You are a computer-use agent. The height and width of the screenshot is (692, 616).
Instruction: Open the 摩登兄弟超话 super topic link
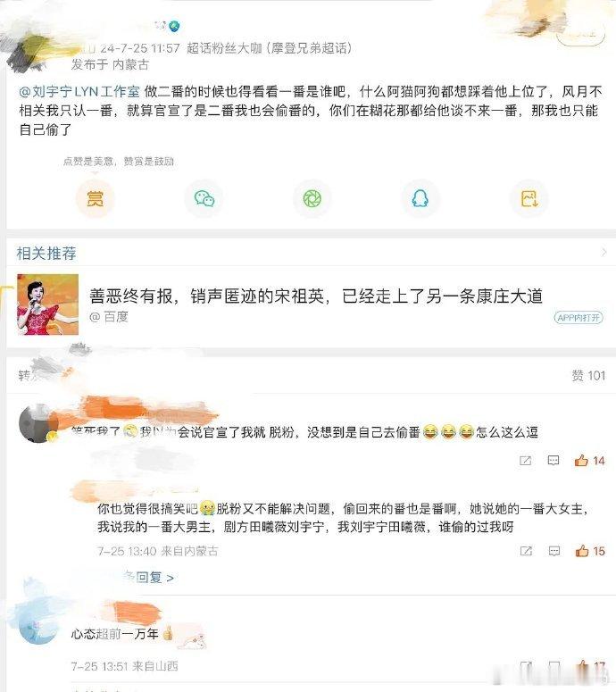pyautogui.click(x=311, y=48)
